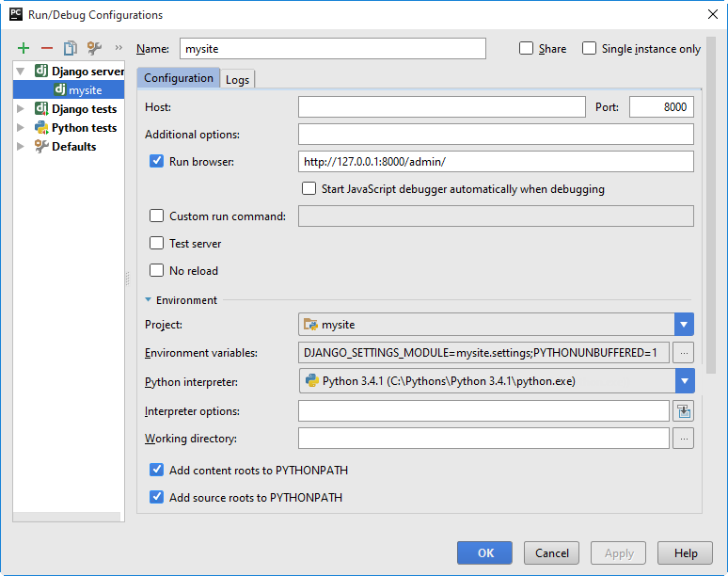Click the Environment variables text field
Viewport: 728px width, 576px height.
(x=483, y=353)
